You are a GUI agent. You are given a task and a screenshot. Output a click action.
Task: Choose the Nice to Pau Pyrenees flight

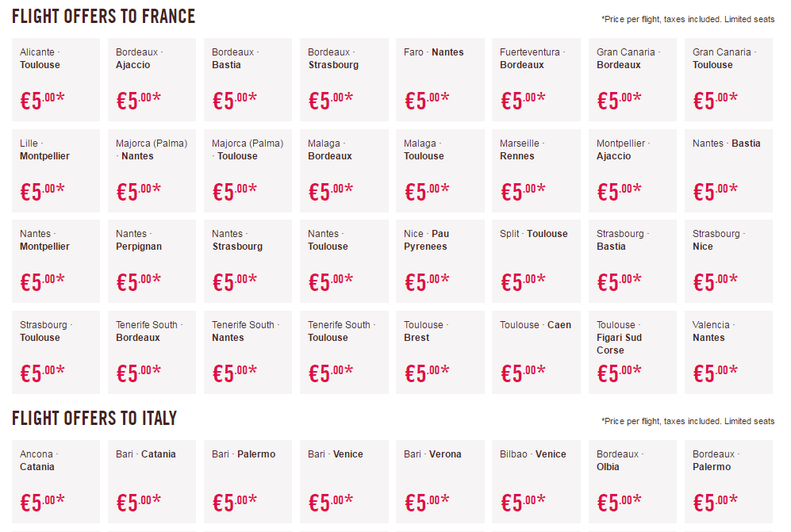pos(440,261)
